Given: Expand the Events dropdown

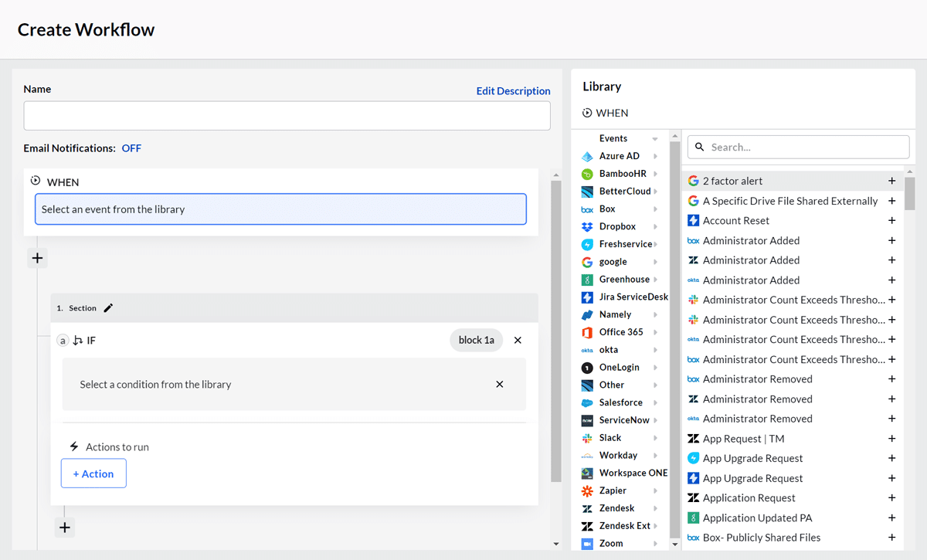Looking at the screenshot, I should click(655, 139).
